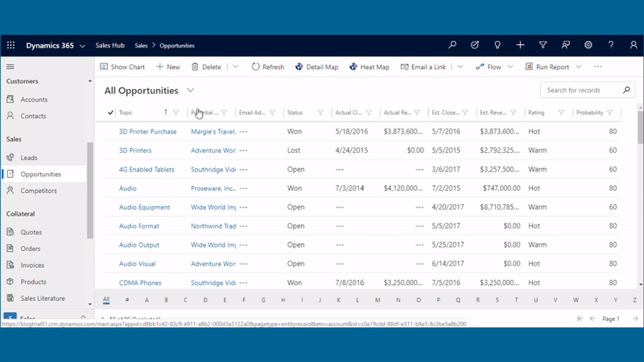Click Delete in command bar
644x362 pixels.
[x=206, y=67]
